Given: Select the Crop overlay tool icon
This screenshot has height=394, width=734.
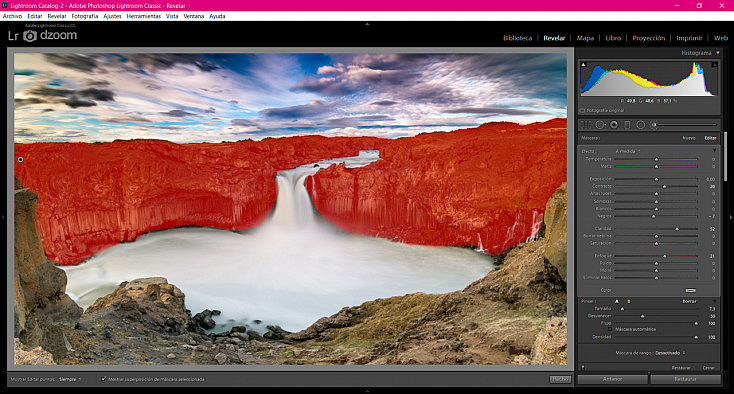Looking at the screenshot, I should (586, 125).
